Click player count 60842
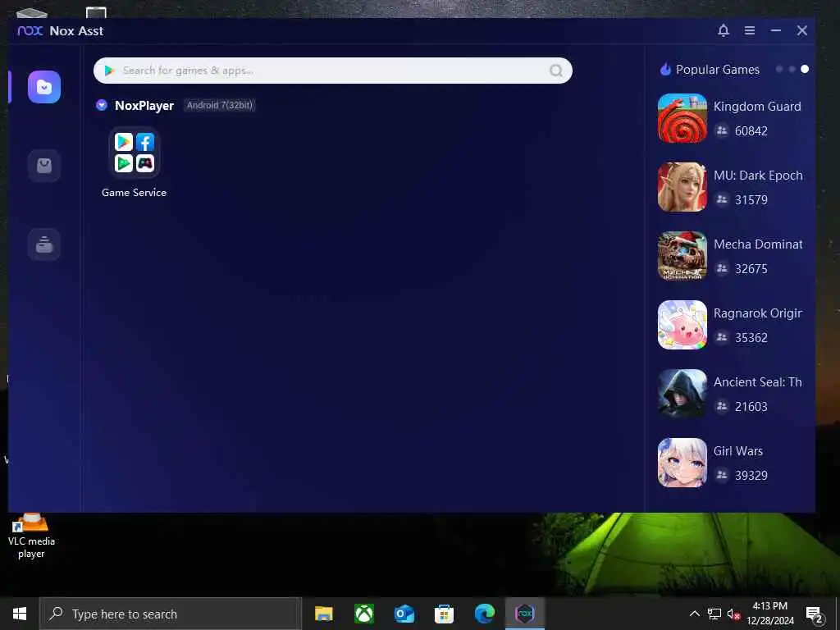The width and height of the screenshot is (840, 630). (x=751, y=131)
